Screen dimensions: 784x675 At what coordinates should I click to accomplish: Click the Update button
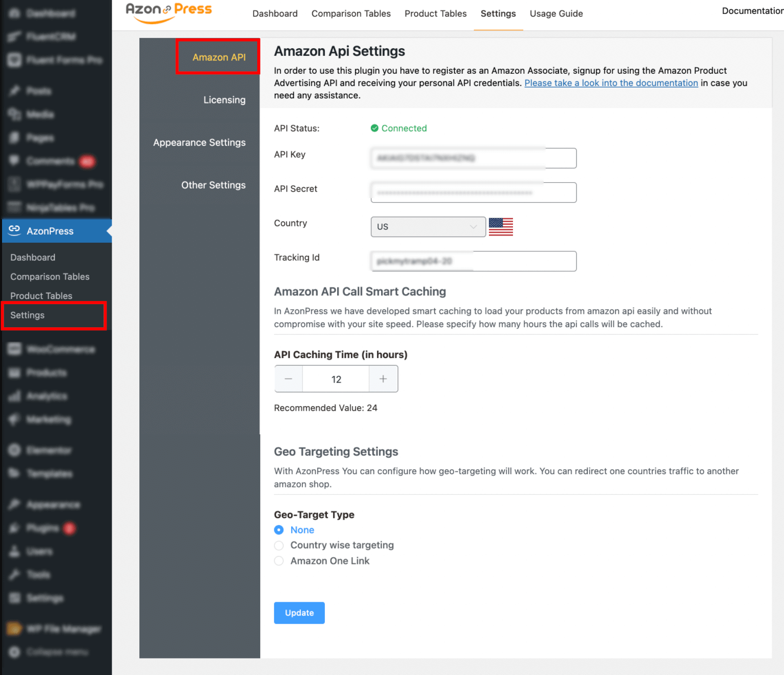[x=299, y=613]
